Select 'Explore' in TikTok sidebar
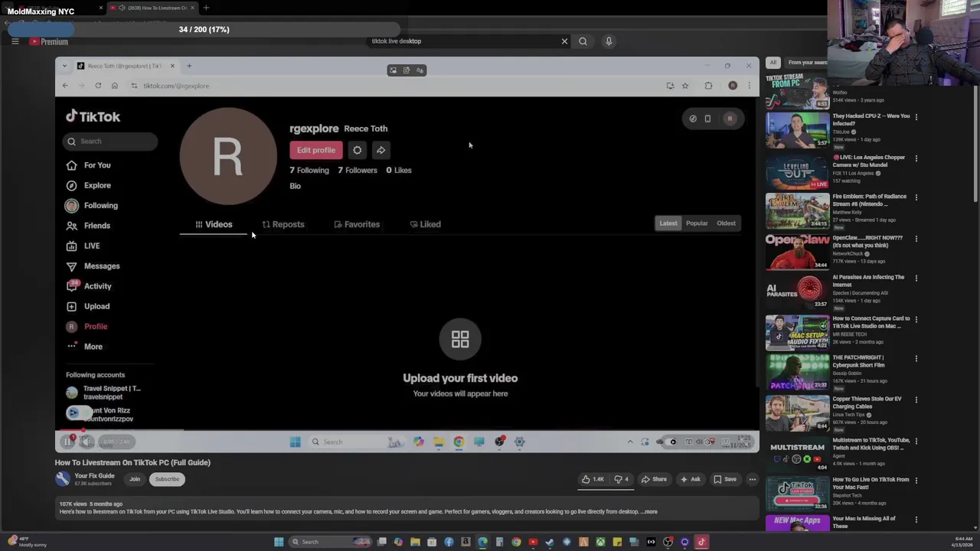 [x=89, y=185]
